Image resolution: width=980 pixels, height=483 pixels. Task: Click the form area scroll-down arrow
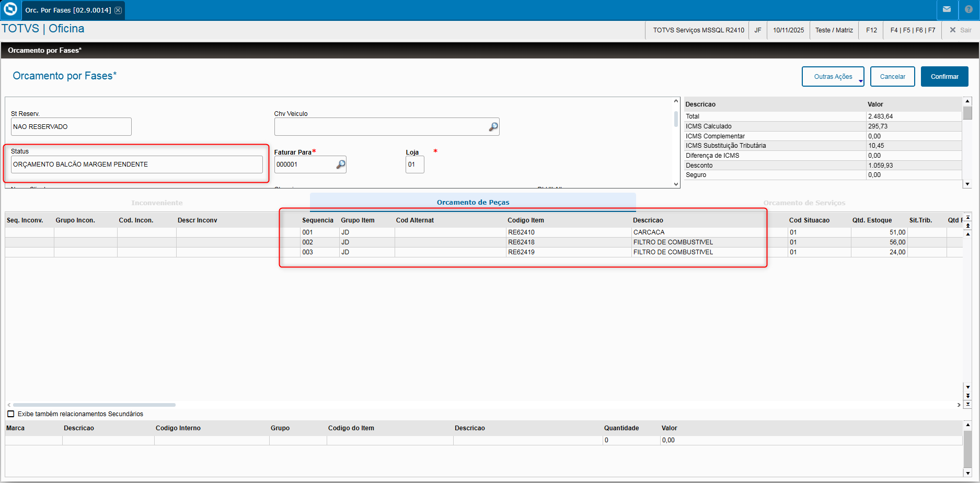pyautogui.click(x=676, y=184)
